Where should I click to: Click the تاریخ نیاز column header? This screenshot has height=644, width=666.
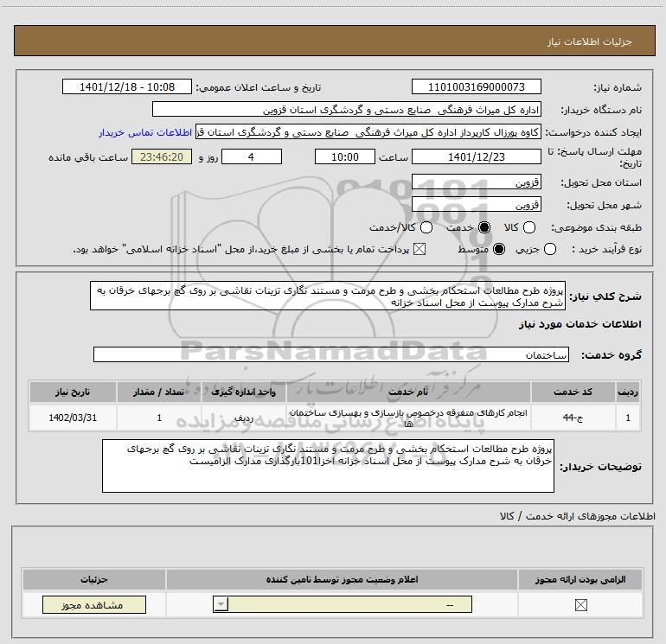pyautogui.click(x=73, y=392)
